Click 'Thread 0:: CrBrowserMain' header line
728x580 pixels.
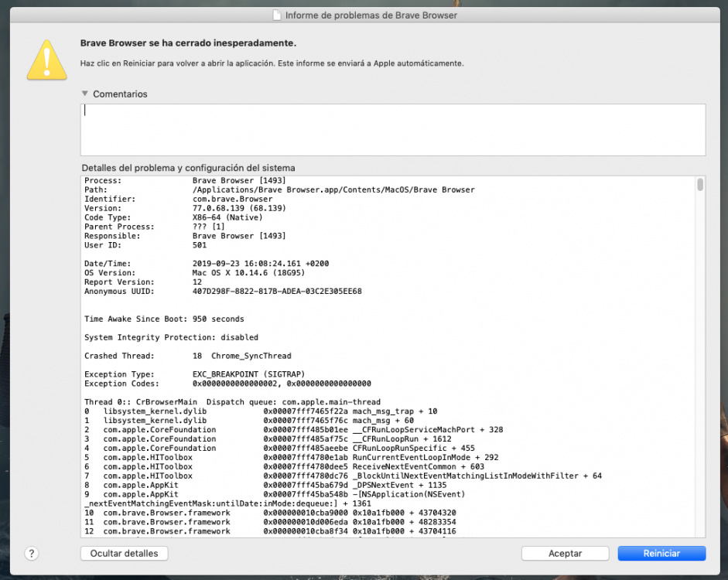tap(232, 402)
